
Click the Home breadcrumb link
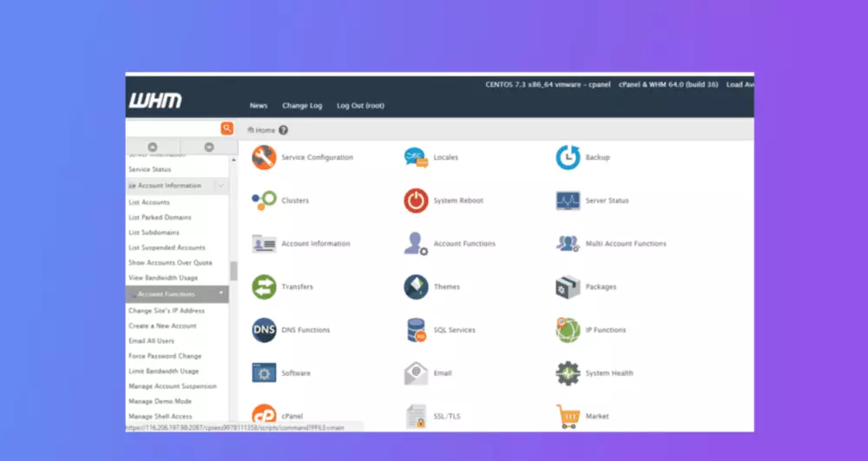265,130
